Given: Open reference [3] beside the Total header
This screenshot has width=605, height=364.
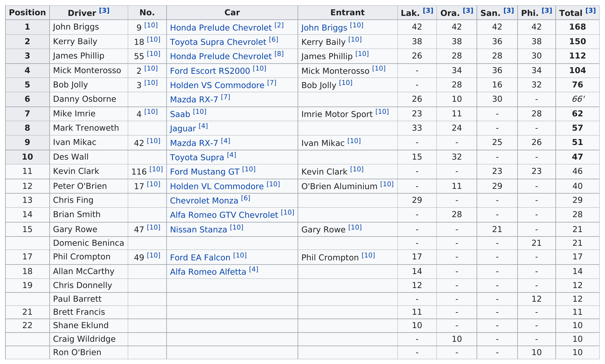Looking at the screenshot, I should coord(591,10).
